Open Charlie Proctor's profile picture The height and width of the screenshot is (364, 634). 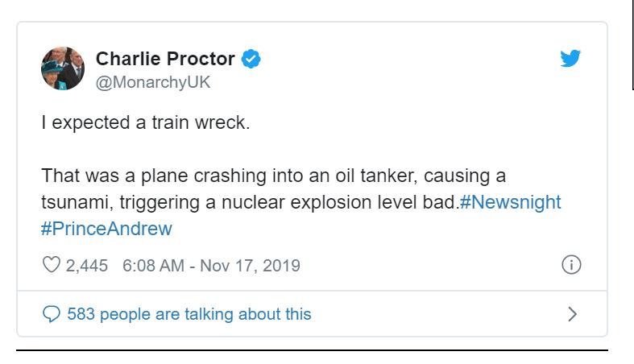pos(63,68)
